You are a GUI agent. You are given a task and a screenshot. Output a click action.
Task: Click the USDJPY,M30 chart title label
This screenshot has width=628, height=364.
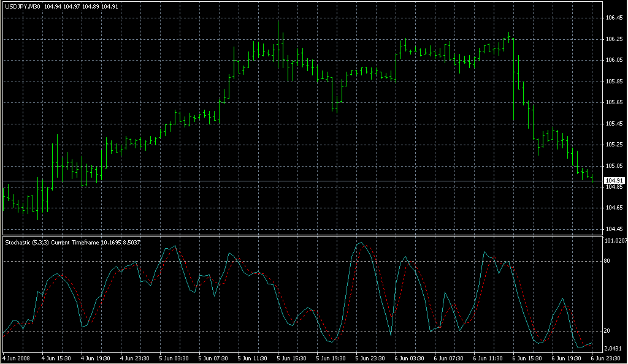coord(23,7)
